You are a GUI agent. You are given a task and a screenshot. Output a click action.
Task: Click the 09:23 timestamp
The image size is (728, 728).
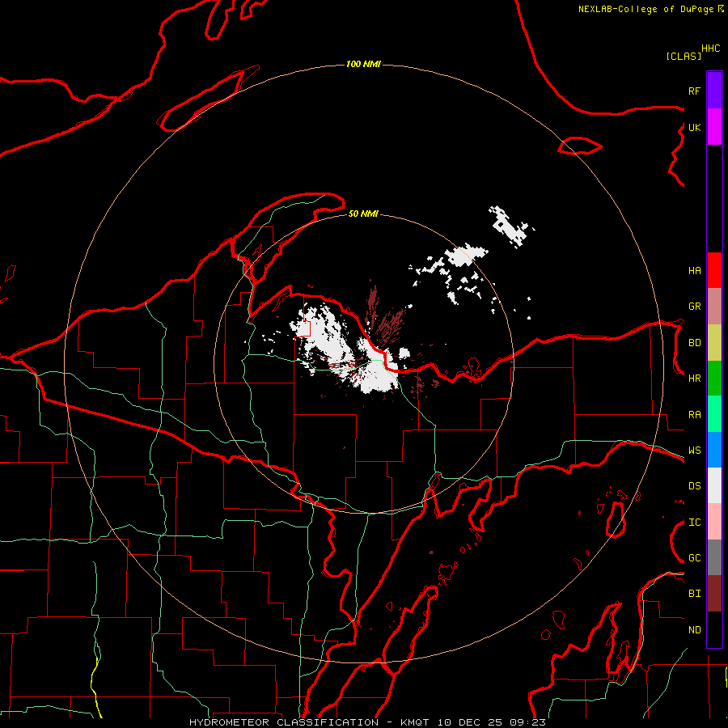pos(527,722)
